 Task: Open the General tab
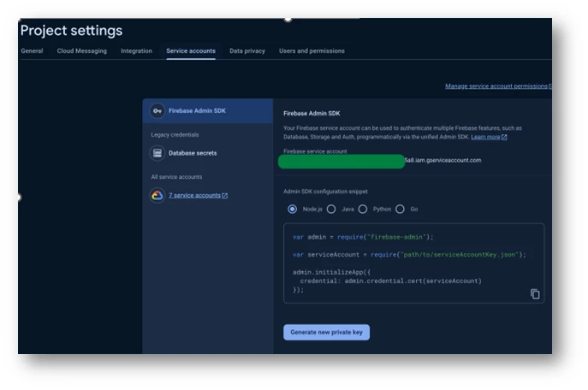tap(32, 51)
